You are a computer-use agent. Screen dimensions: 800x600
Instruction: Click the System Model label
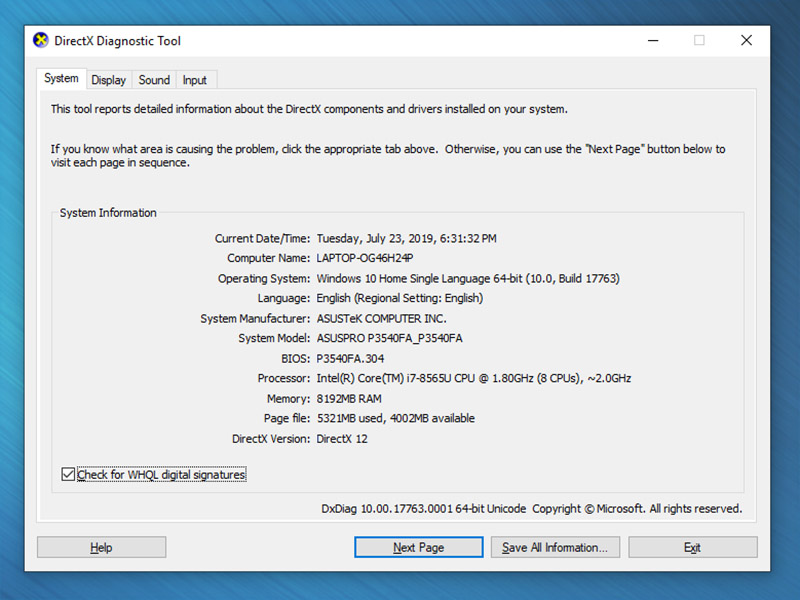(274, 338)
